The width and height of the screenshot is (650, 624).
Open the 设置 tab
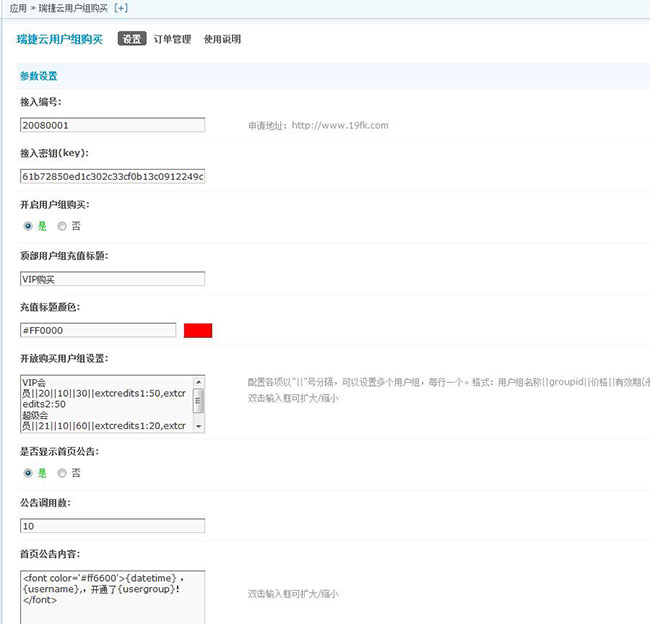(x=132, y=39)
